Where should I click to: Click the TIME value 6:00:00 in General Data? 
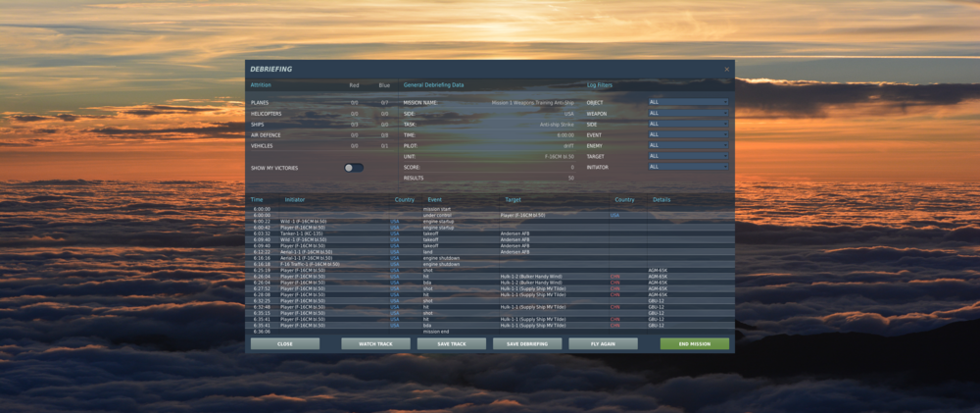[x=565, y=135]
